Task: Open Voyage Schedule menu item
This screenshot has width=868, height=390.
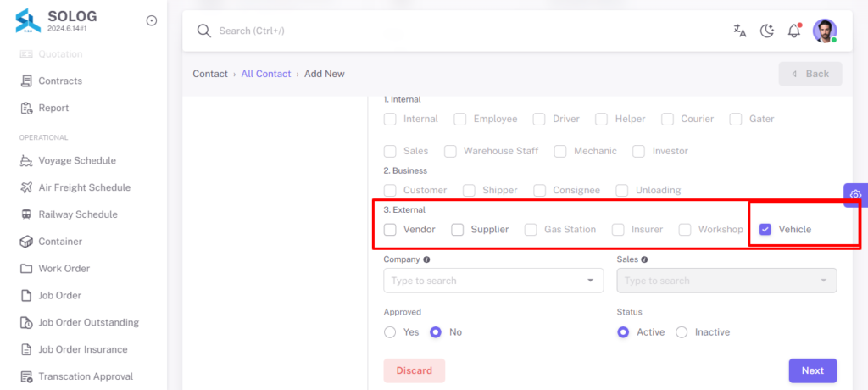Action: 77,160
